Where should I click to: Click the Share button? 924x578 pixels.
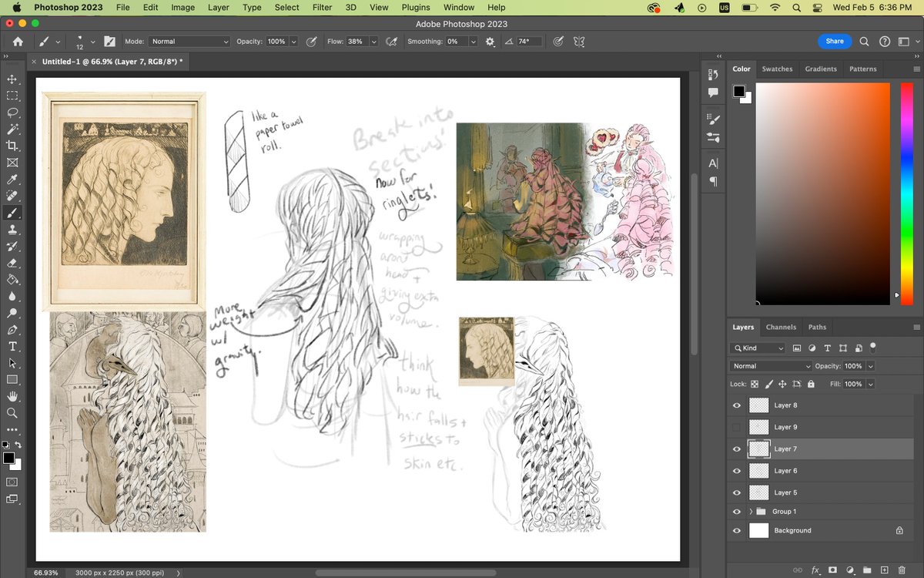(x=835, y=42)
